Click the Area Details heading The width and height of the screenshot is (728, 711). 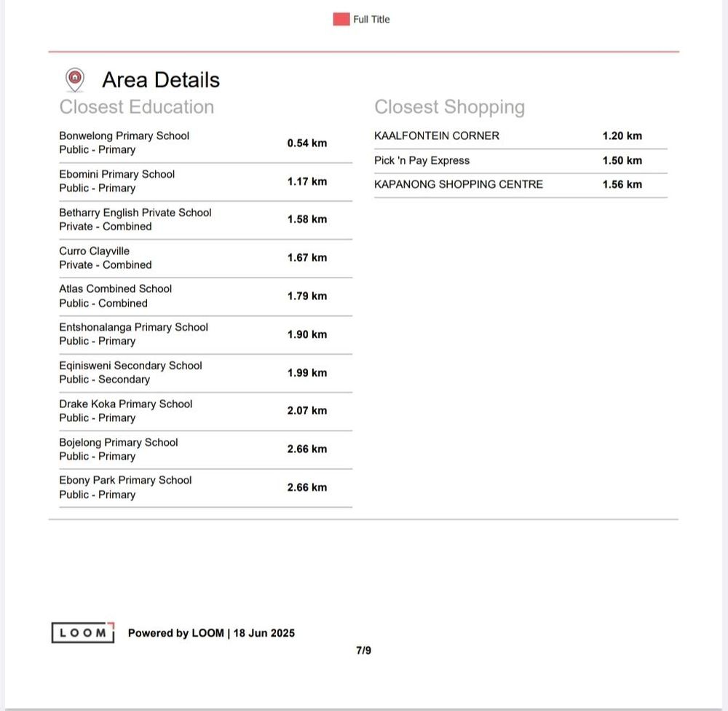(x=160, y=79)
